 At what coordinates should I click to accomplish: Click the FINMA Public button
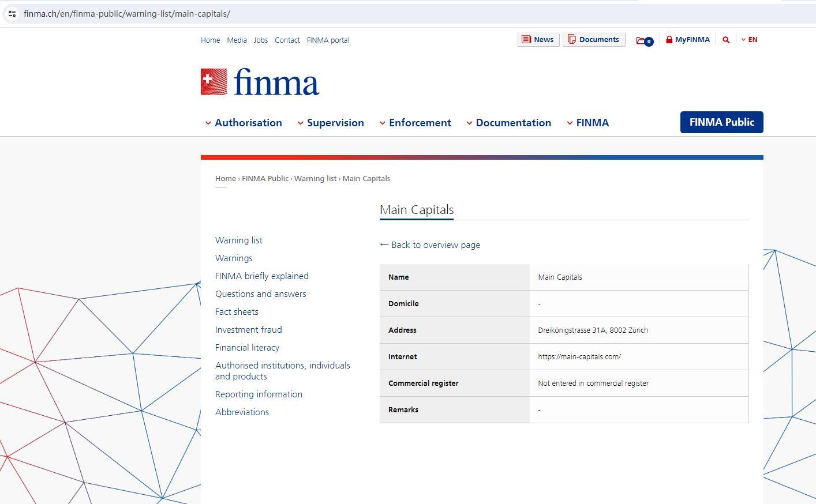[721, 122]
